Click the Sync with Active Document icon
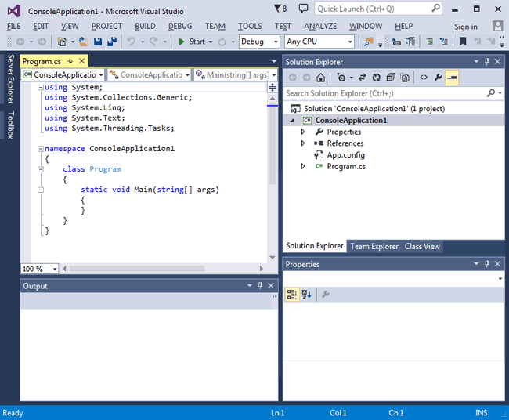Image resolution: width=509 pixels, height=420 pixels. (x=363, y=78)
